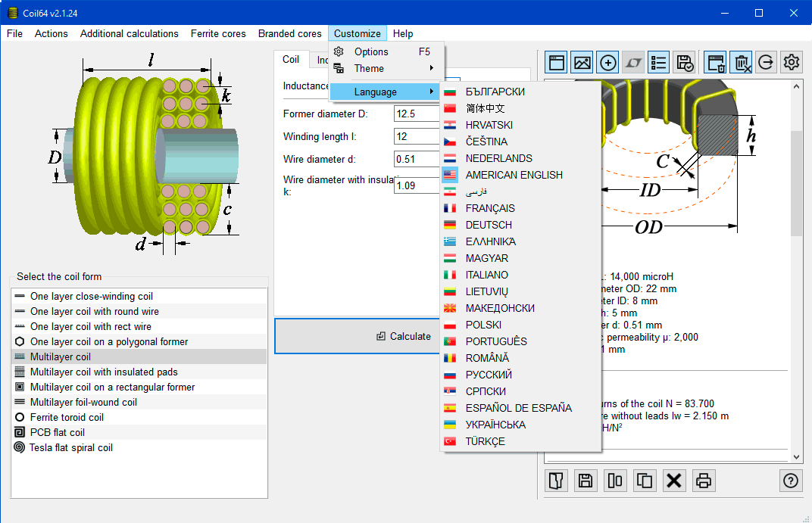Click the floppy disk with checkmark icon
The width and height of the screenshot is (812, 523).
(x=685, y=63)
